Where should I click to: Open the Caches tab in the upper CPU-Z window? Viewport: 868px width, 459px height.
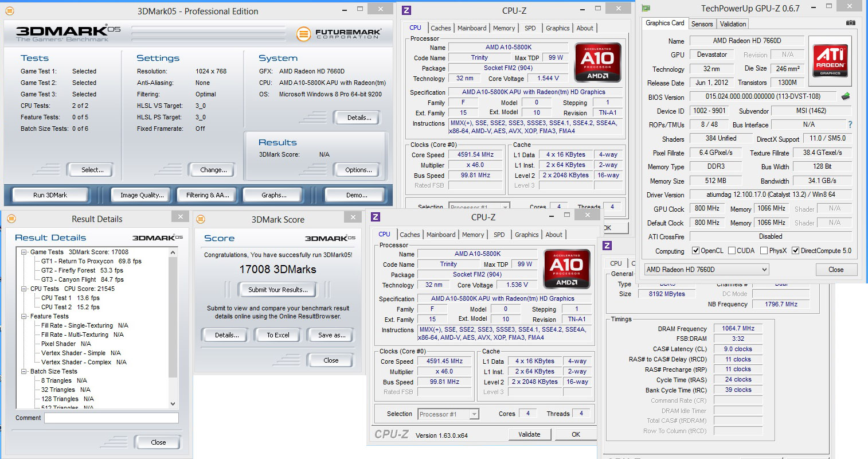(440, 28)
